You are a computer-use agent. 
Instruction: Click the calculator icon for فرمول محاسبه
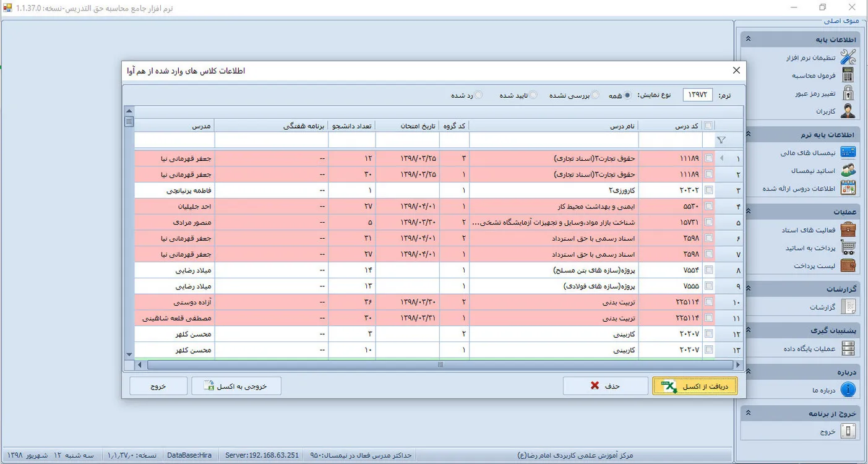[848, 75]
